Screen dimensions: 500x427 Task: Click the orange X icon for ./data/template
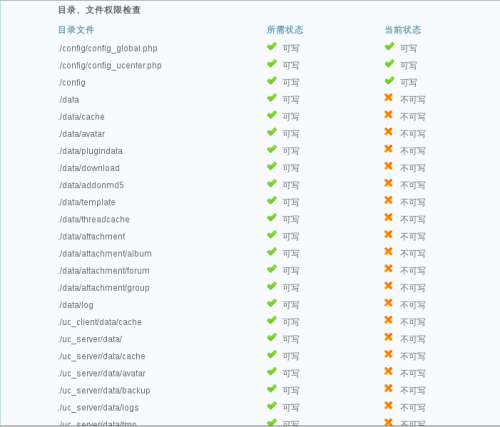(x=388, y=200)
